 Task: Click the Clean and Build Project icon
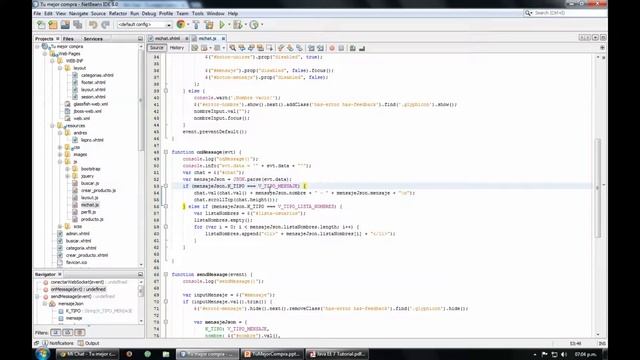[x=209, y=25]
